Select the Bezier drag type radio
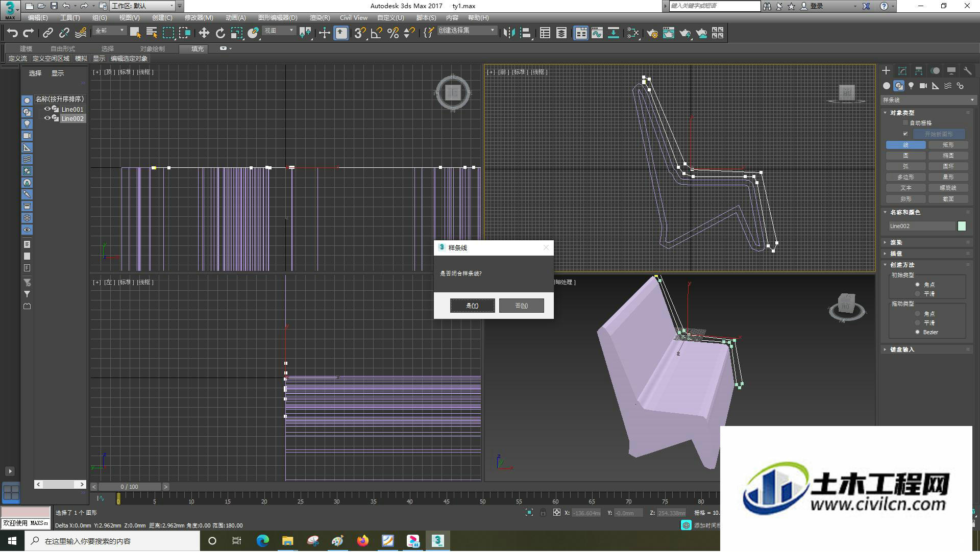 coord(918,332)
